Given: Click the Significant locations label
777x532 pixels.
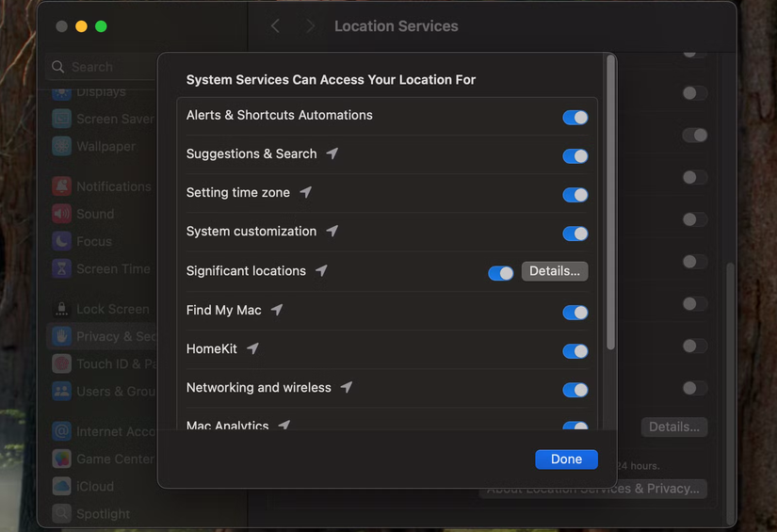Looking at the screenshot, I should (x=246, y=271).
